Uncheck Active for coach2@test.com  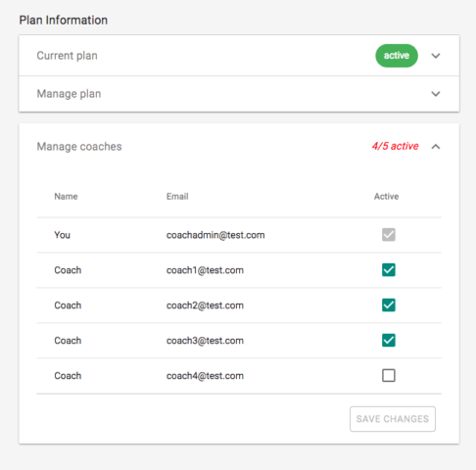point(389,305)
